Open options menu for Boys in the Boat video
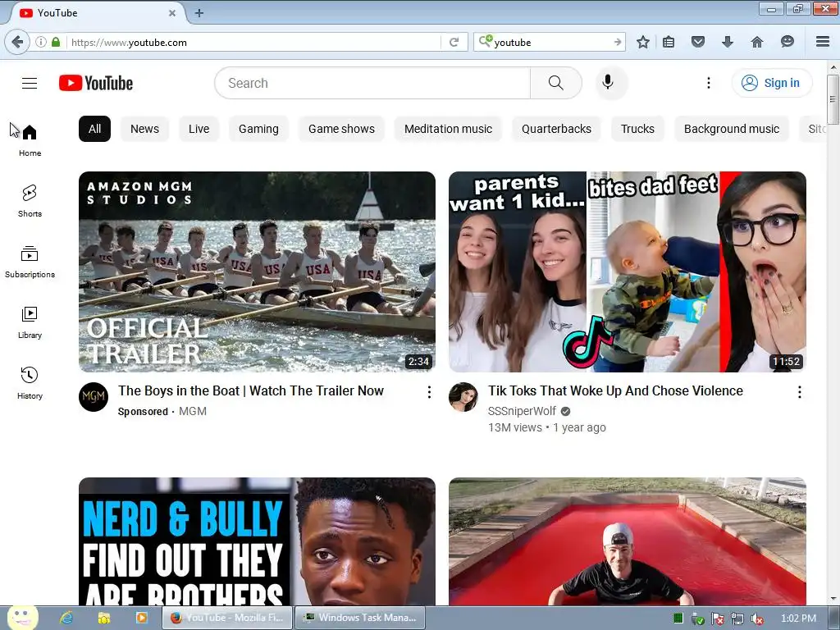The width and height of the screenshot is (840, 630). [429, 392]
